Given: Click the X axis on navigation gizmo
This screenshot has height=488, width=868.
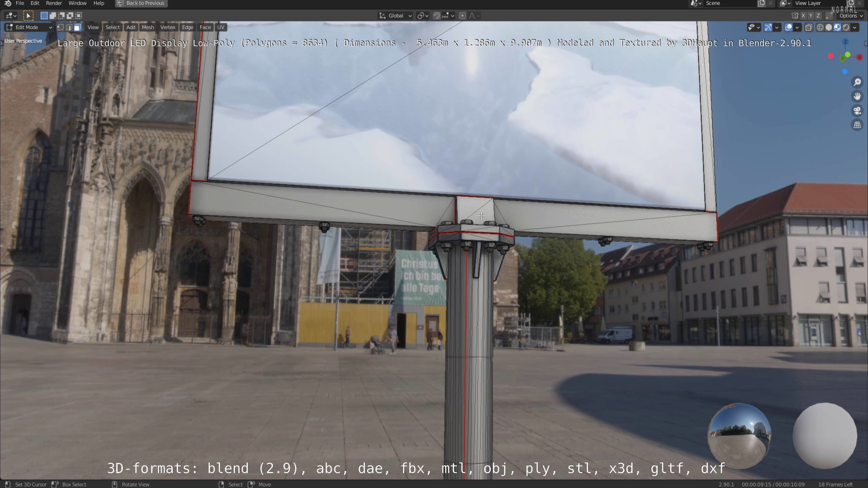Looking at the screenshot, I should coord(860,57).
